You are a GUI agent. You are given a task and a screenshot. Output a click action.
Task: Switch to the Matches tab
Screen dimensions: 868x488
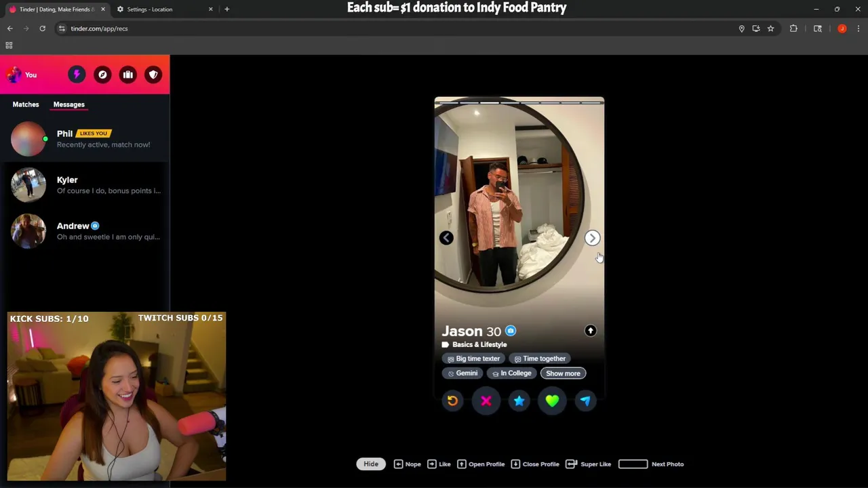(26, 104)
